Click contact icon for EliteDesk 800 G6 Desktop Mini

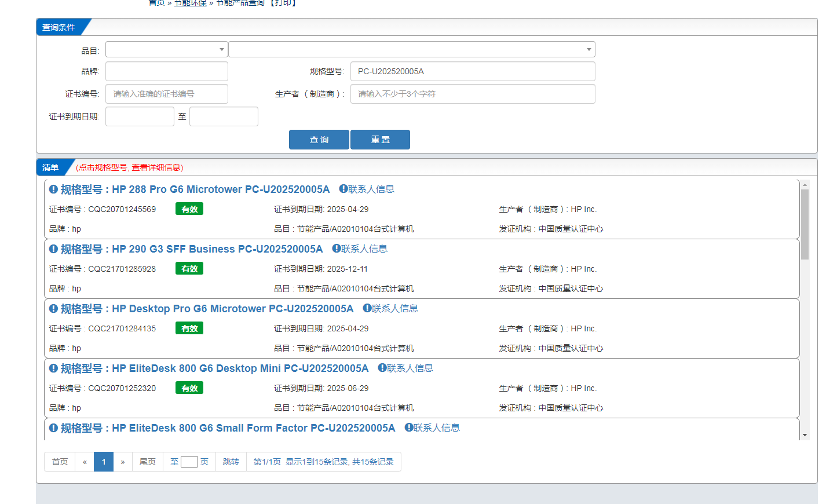tap(382, 368)
